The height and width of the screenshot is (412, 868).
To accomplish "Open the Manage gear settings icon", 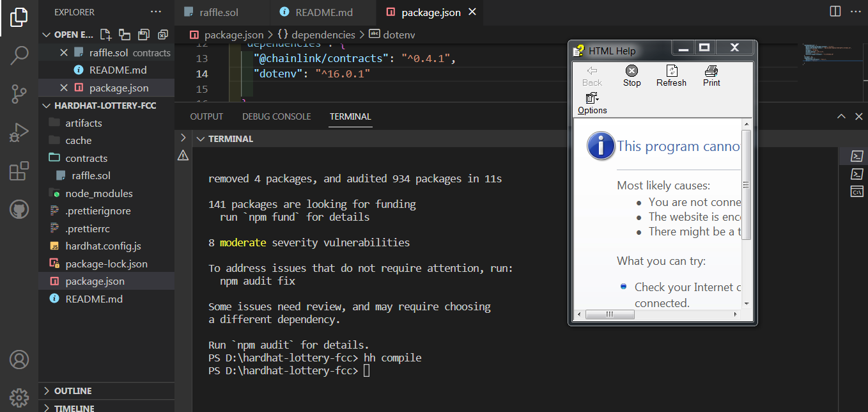I will [19, 397].
